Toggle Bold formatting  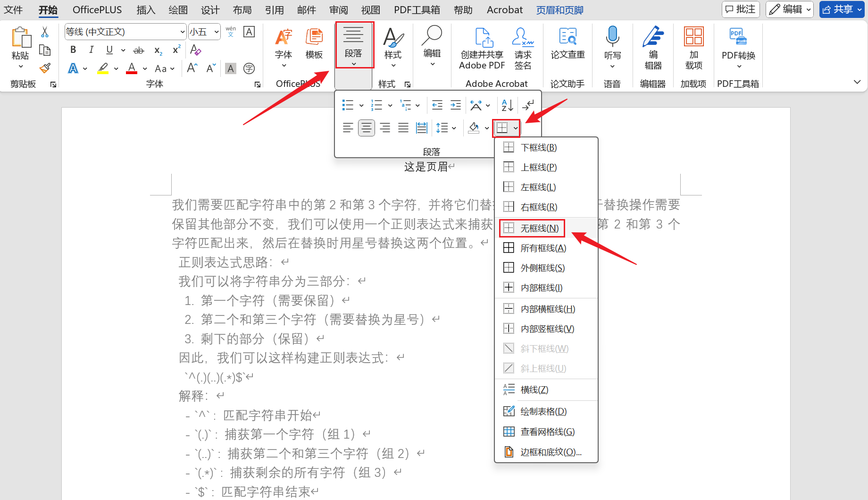(x=73, y=50)
